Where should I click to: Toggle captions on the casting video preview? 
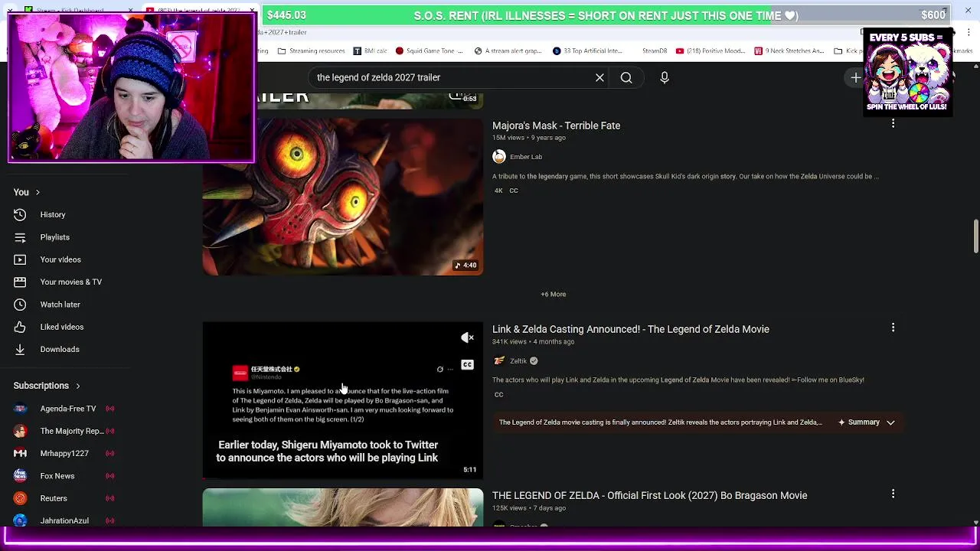(467, 365)
